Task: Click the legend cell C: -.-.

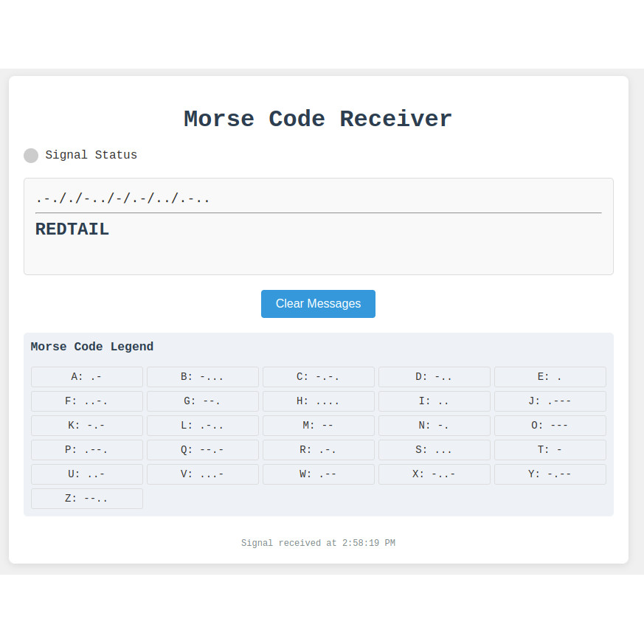Action: [x=318, y=377]
